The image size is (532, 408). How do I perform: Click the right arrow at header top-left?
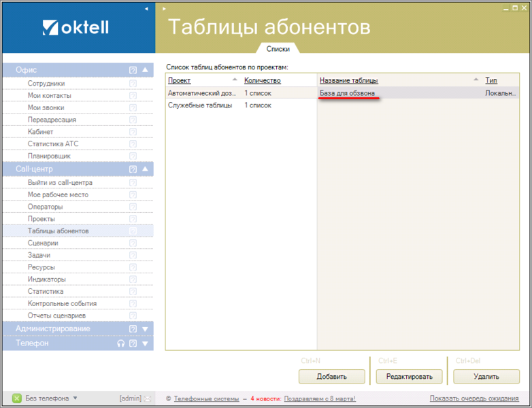coord(164,9)
